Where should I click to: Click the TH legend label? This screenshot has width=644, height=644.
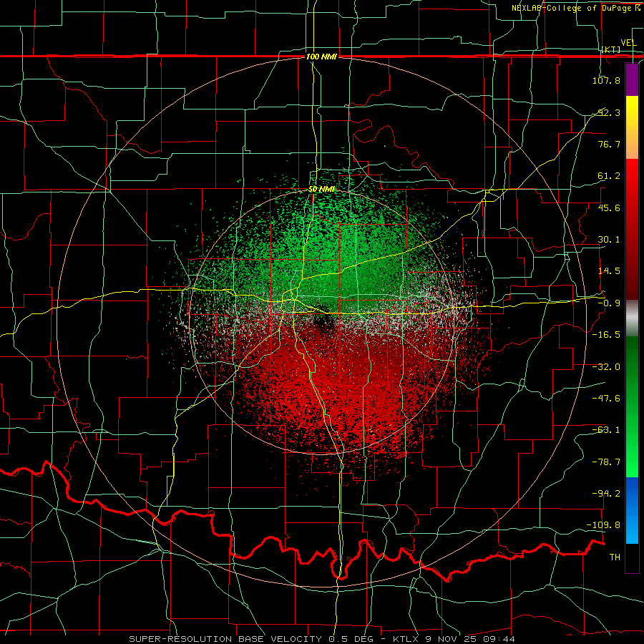point(615,557)
